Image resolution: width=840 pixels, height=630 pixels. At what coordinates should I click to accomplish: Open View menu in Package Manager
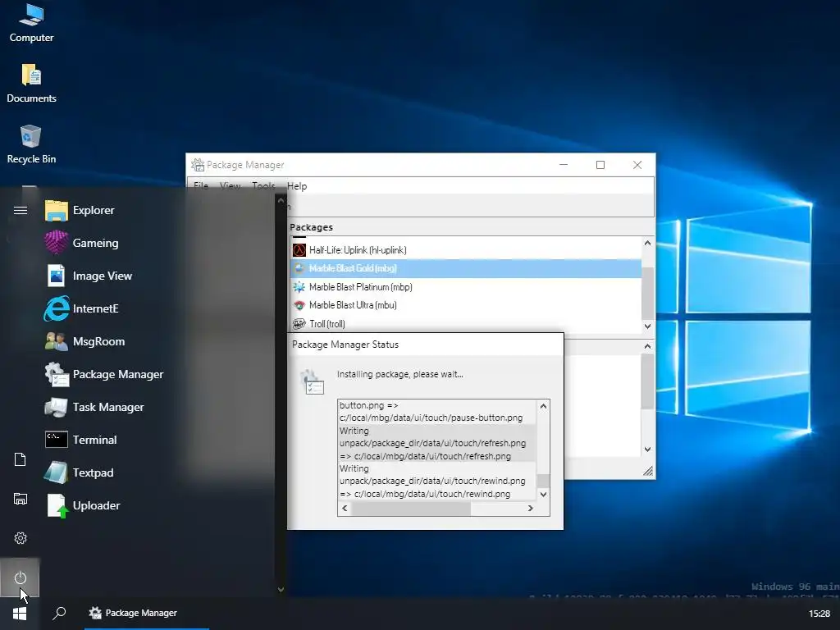coord(230,186)
